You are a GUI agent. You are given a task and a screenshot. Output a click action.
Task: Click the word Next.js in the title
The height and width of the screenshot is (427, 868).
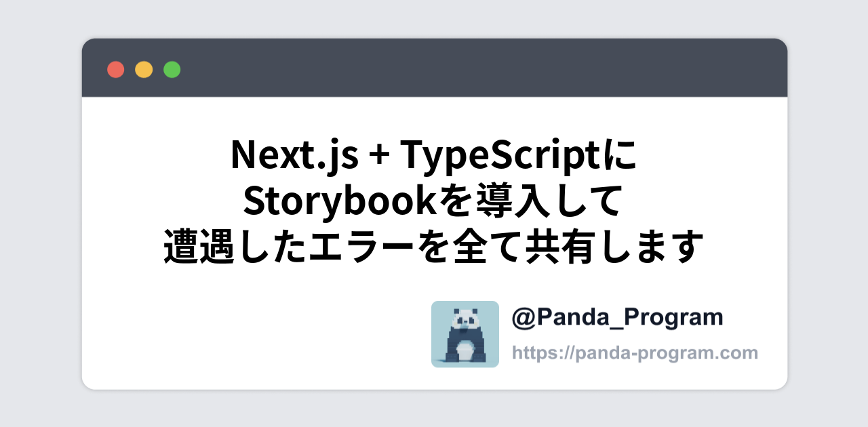click(294, 155)
